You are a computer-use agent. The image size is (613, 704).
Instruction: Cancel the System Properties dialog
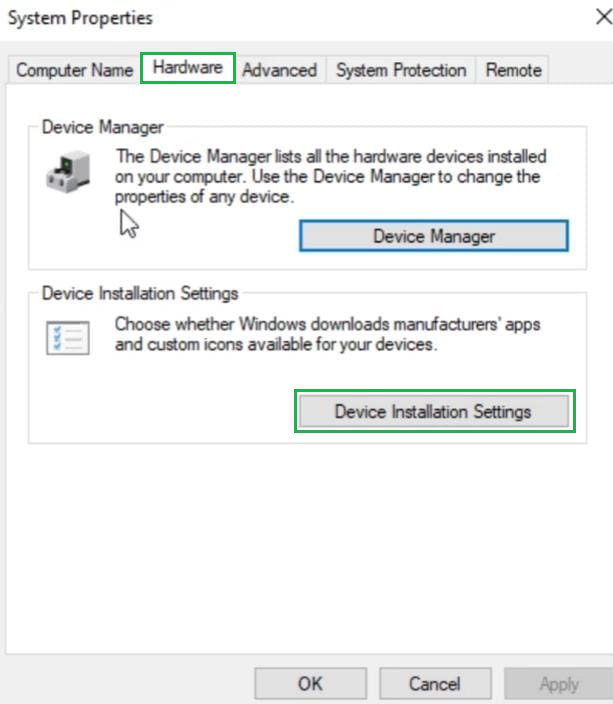point(434,684)
